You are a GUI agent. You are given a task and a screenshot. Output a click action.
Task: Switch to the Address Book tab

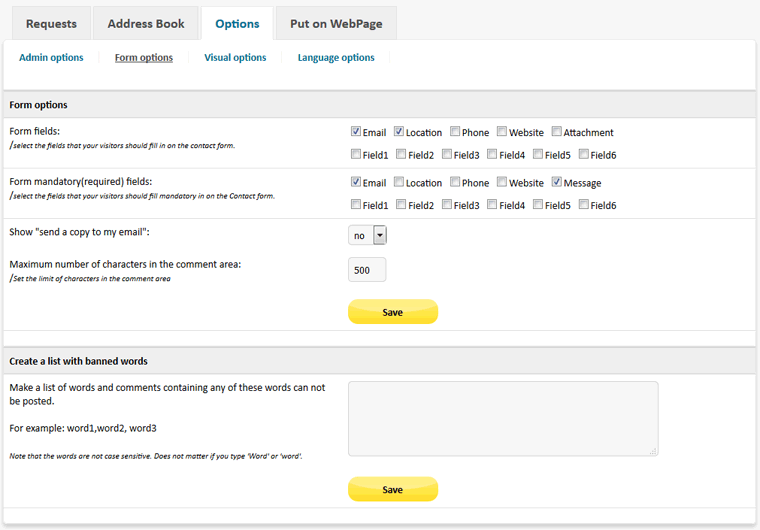[x=146, y=23]
